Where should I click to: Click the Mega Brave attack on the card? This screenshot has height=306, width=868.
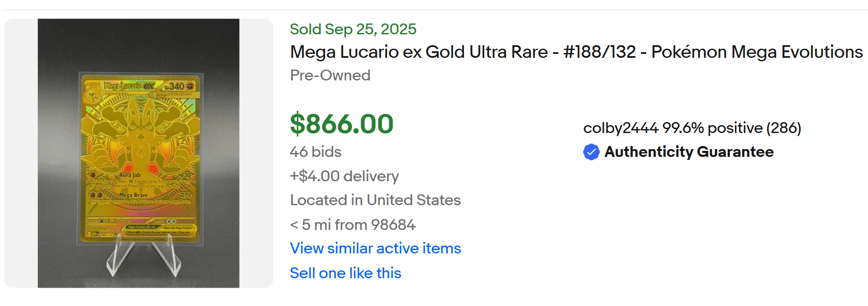pos(134,195)
